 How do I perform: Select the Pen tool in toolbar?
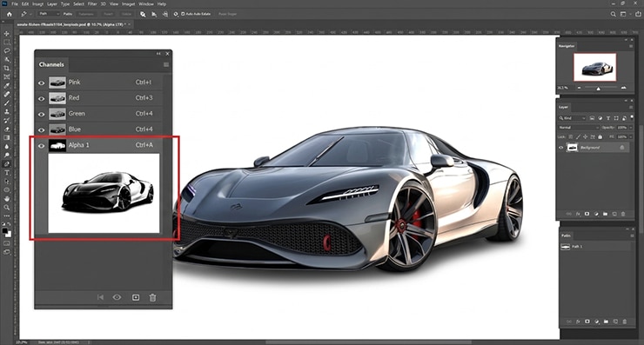[x=7, y=163]
